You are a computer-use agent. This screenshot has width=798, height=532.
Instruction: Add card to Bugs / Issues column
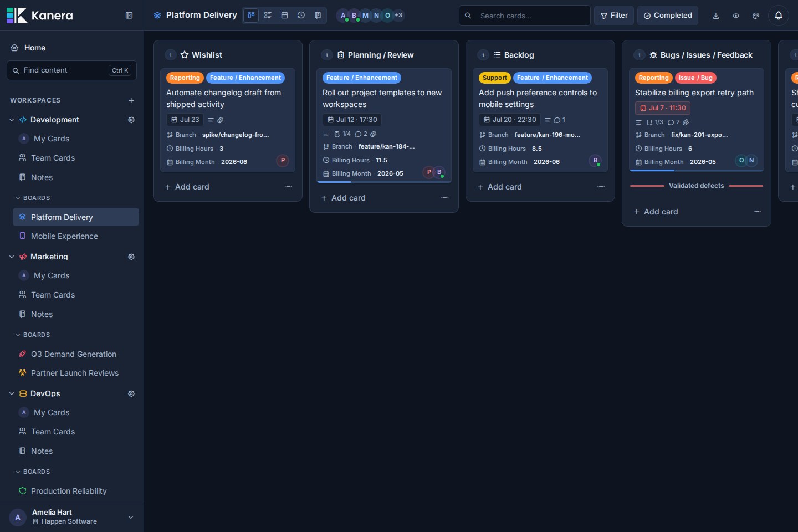pyautogui.click(x=656, y=212)
